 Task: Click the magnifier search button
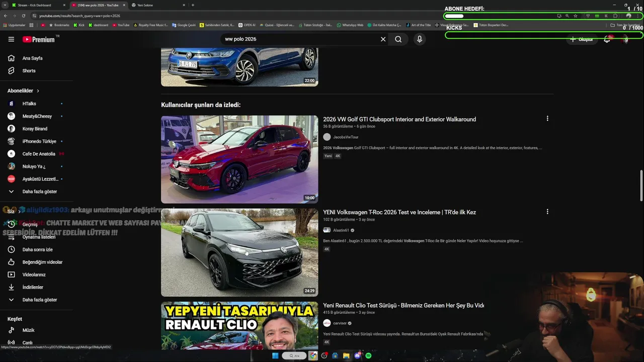[x=398, y=39]
